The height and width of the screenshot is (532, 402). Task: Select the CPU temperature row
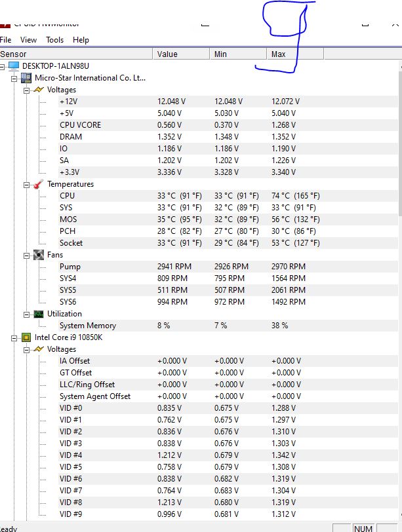tap(228, 196)
